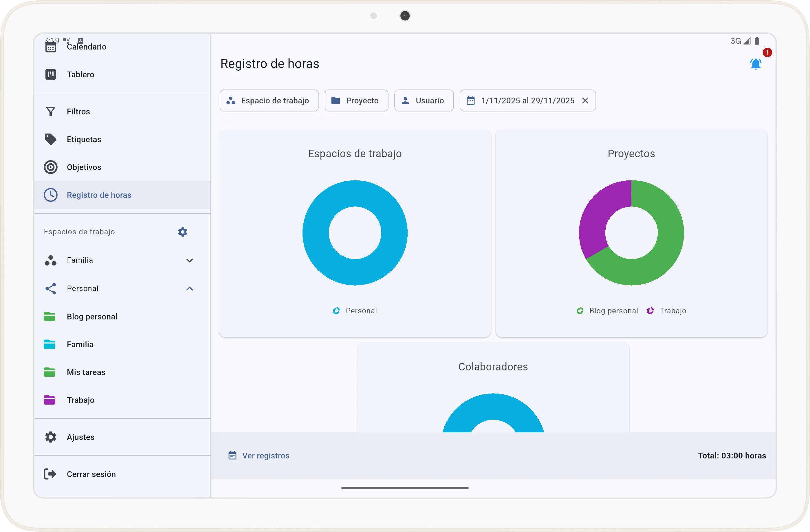
Task: Open the Usuario filter
Action: point(424,100)
